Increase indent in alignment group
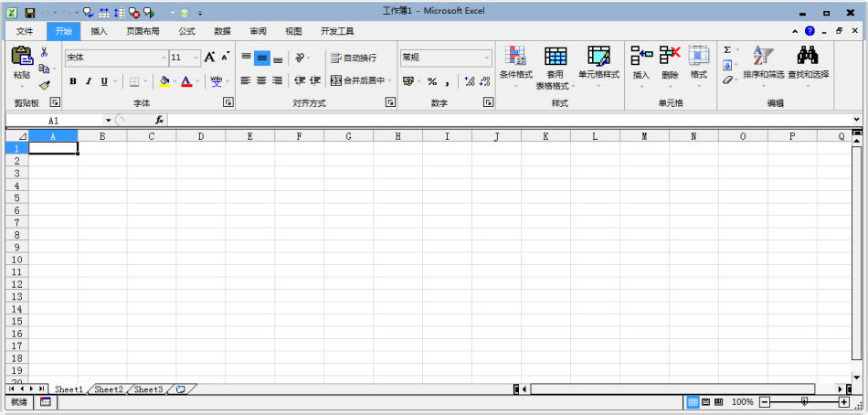Screen dimensions: 868x415 [315, 81]
